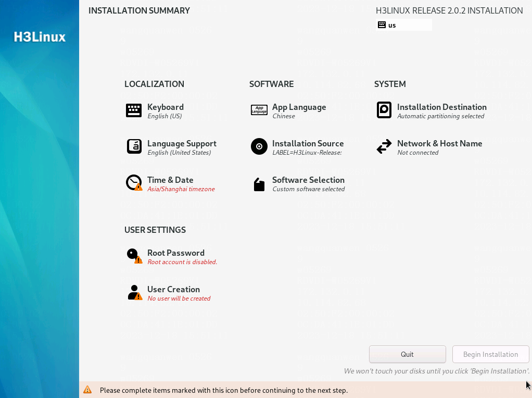Click the 'Not connected' network status
532x398 pixels.
tap(418, 153)
